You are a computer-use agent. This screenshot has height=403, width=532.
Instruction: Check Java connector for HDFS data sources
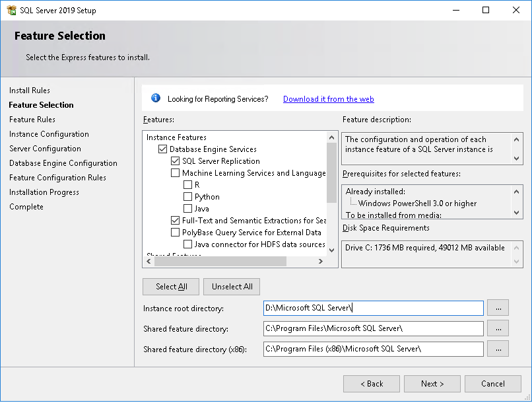(187, 244)
